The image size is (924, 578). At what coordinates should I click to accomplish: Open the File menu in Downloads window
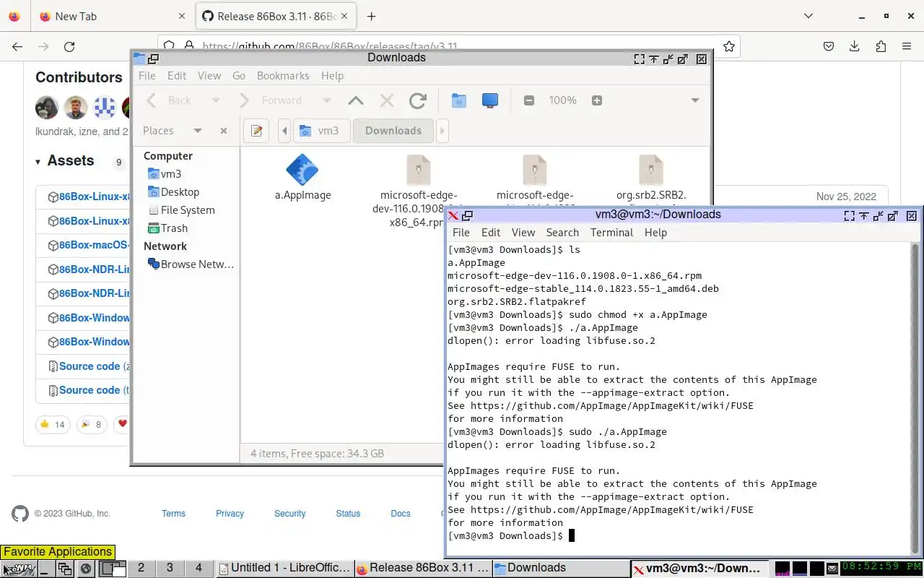[x=147, y=76]
